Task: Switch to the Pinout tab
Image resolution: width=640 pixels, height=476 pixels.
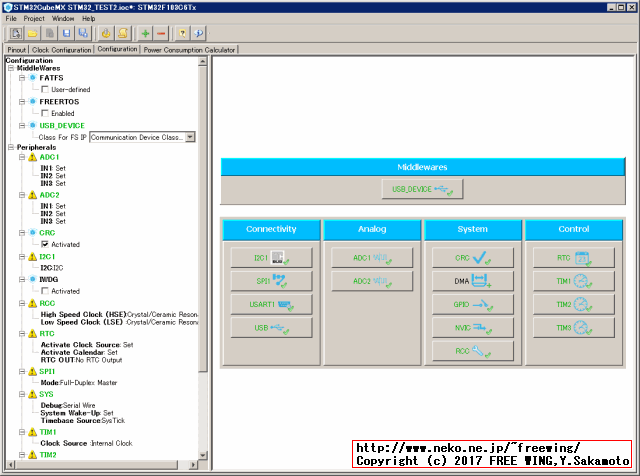Action: point(17,50)
